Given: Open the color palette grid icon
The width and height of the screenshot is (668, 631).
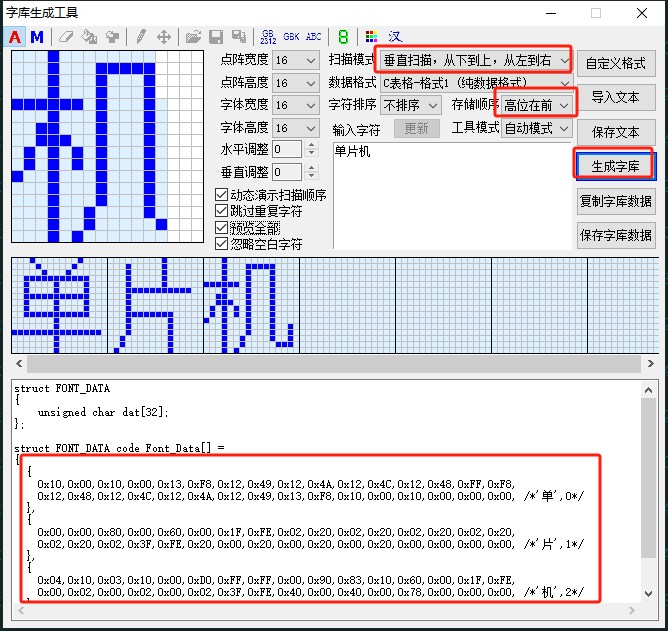Looking at the screenshot, I should 371,37.
